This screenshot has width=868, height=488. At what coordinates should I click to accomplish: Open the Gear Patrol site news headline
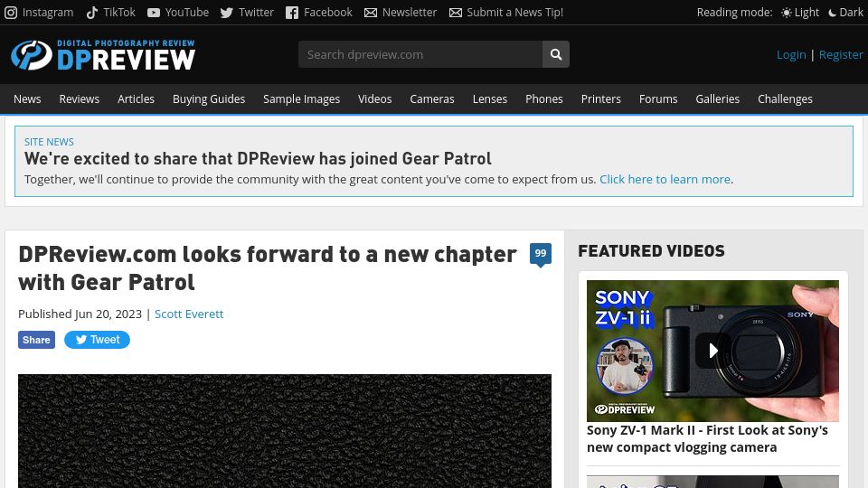(258, 159)
